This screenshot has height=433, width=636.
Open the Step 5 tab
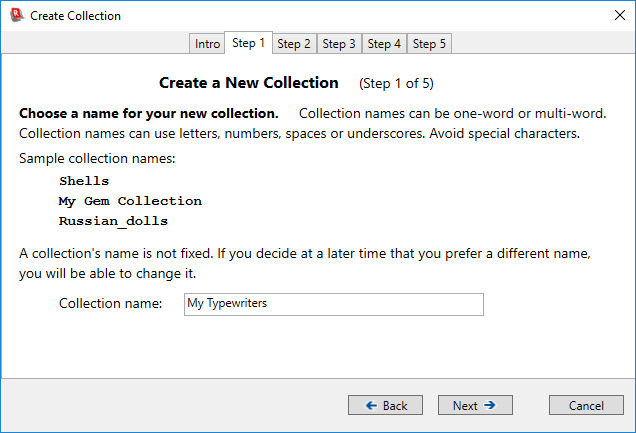(430, 44)
